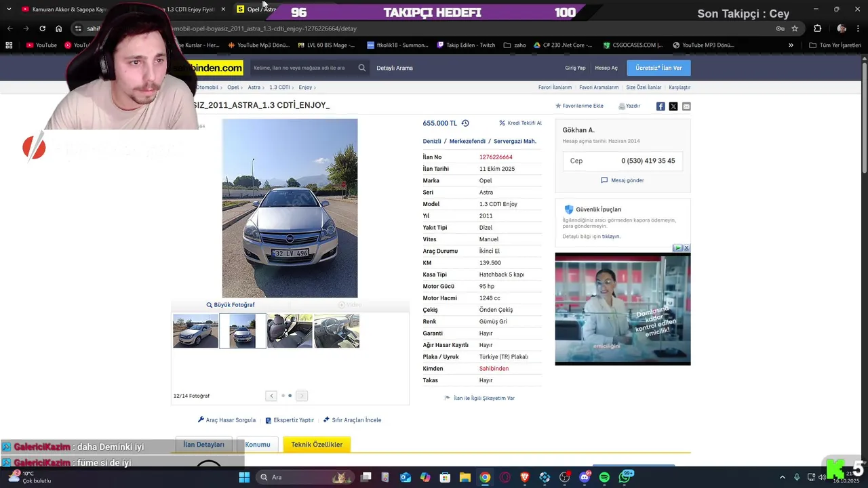The width and height of the screenshot is (868, 488).
Task: Click Mesaj gönder link
Action: tap(623, 180)
